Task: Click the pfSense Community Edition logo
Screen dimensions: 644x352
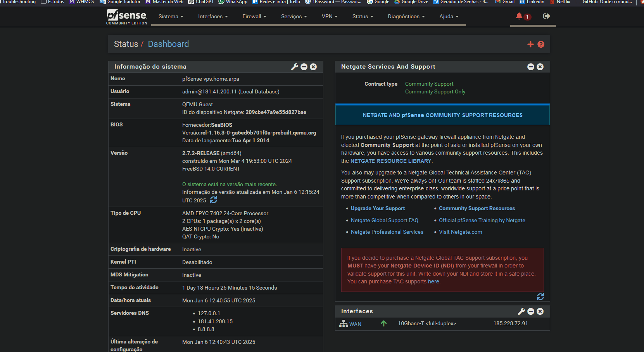Action: tap(127, 17)
